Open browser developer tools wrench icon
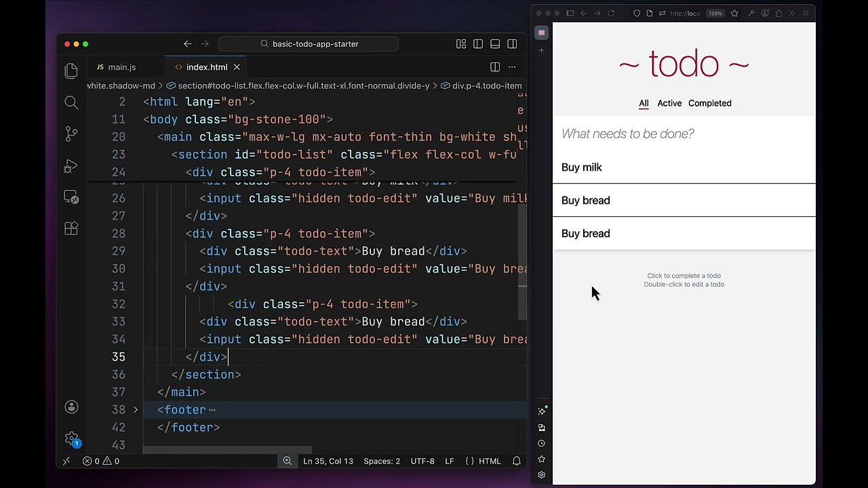 [751, 14]
